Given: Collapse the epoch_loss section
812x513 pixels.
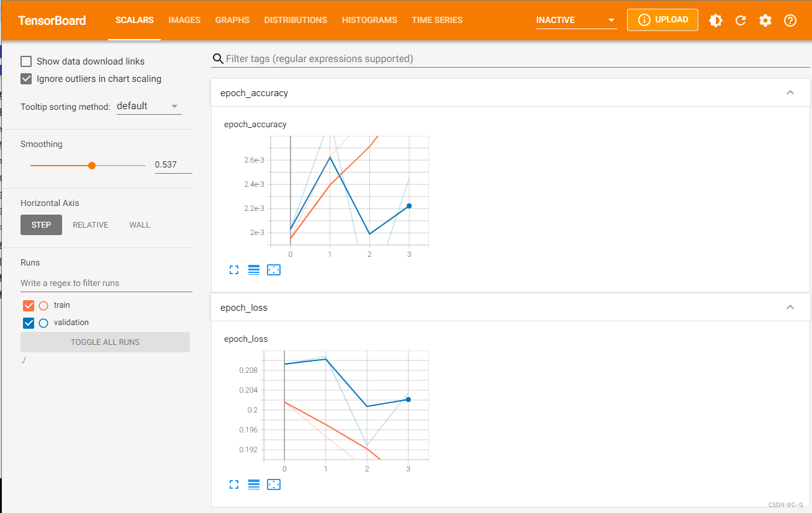Looking at the screenshot, I should tap(790, 307).
